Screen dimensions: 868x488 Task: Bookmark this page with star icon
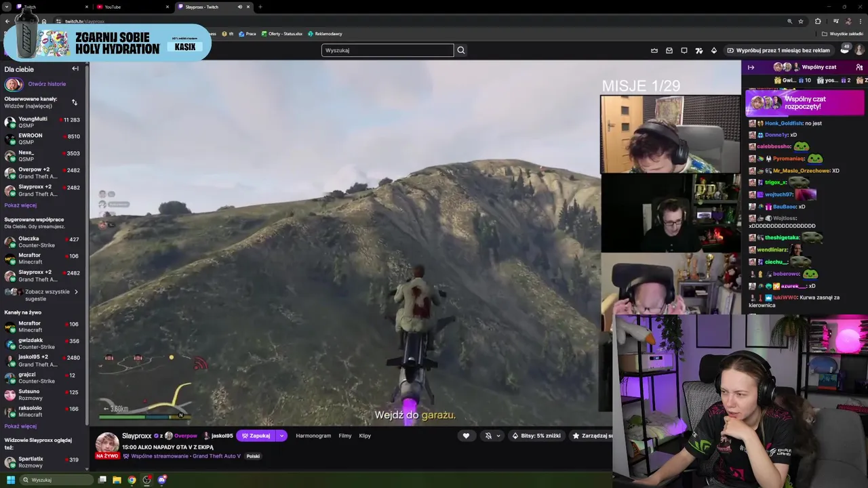(x=801, y=21)
